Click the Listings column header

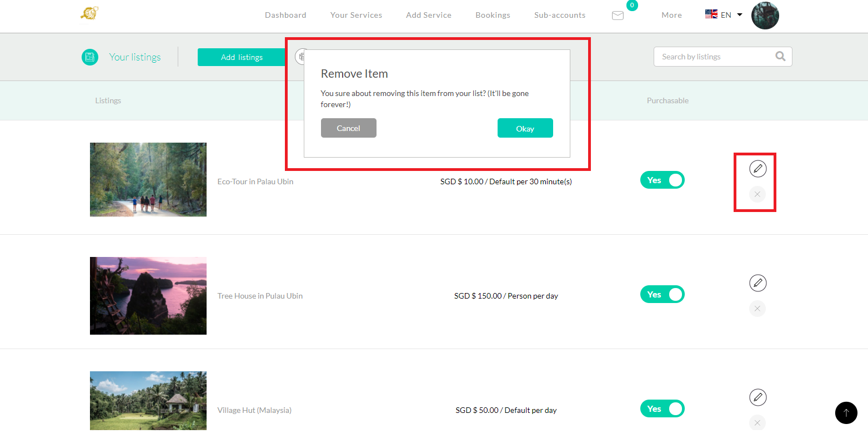[x=108, y=100]
